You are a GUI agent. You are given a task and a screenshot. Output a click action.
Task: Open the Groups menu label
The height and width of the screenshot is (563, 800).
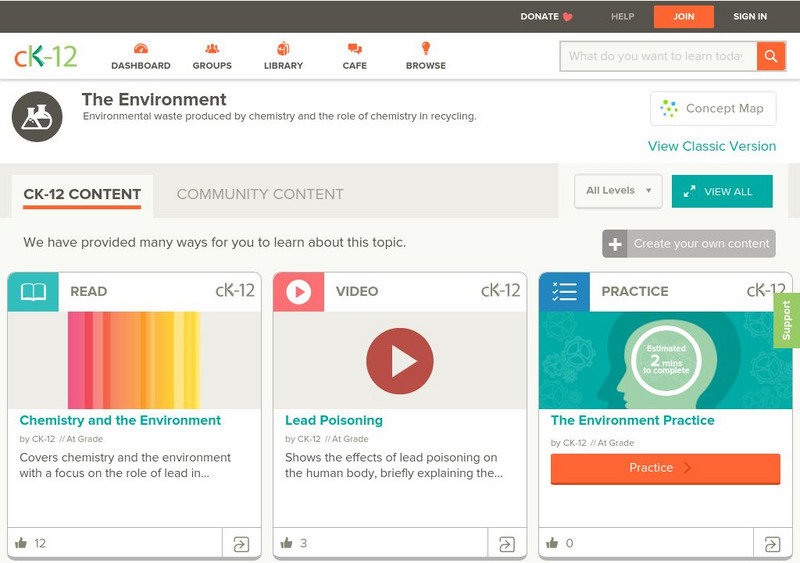click(x=212, y=66)
